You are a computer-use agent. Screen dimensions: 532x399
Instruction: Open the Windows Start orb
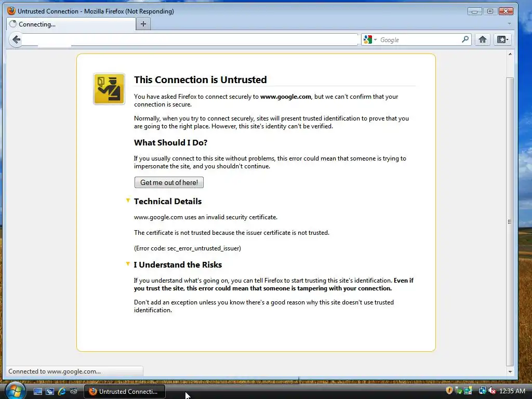pyautogui.click(x=15, y=391)
